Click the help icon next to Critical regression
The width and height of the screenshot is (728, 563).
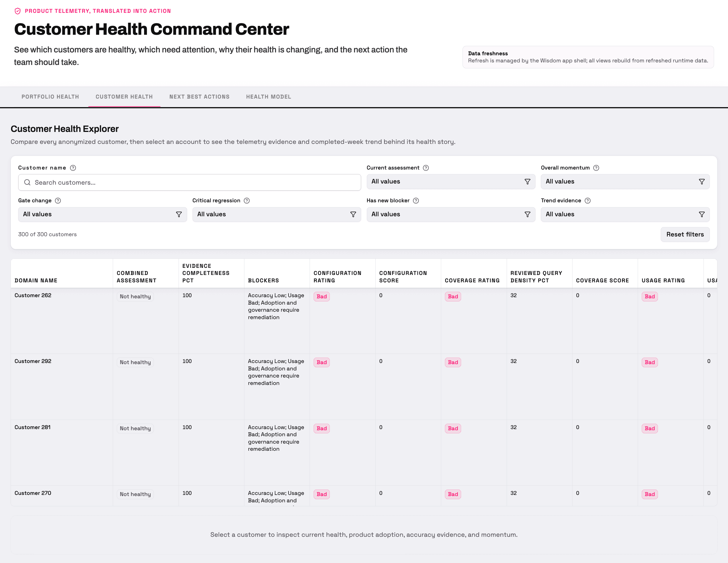[x=247, y=201]
